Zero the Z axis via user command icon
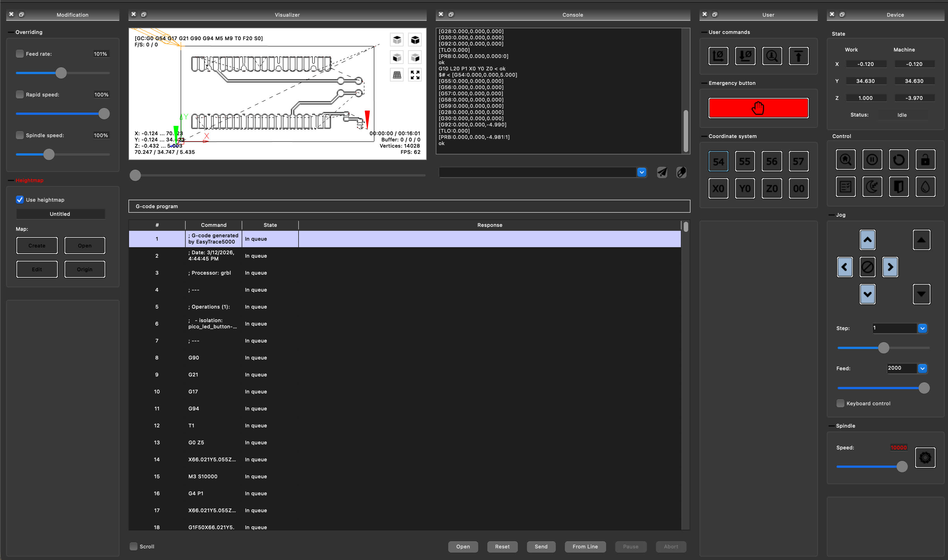The height and width of the screenshot is (560, 948). pyautogui.click(x=745, y=56)
